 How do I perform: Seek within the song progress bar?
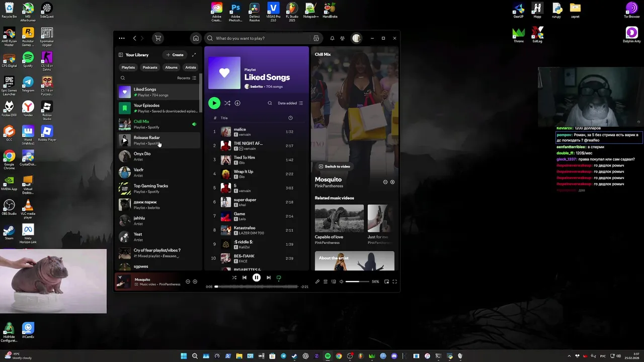[257, 287]
